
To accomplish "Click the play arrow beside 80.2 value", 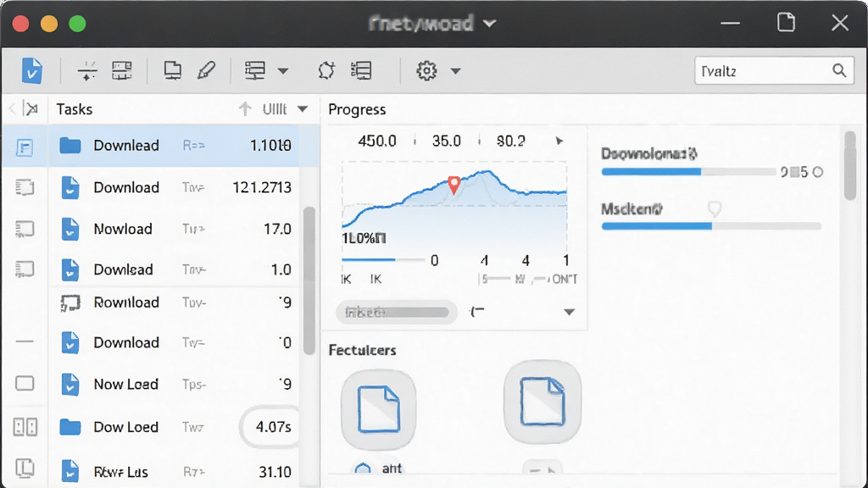I will [x=559, y=141].
